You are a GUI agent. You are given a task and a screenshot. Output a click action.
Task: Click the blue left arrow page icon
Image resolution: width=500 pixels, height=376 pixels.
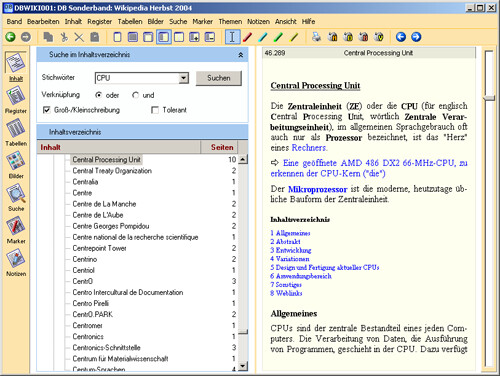tap(401, 37)
